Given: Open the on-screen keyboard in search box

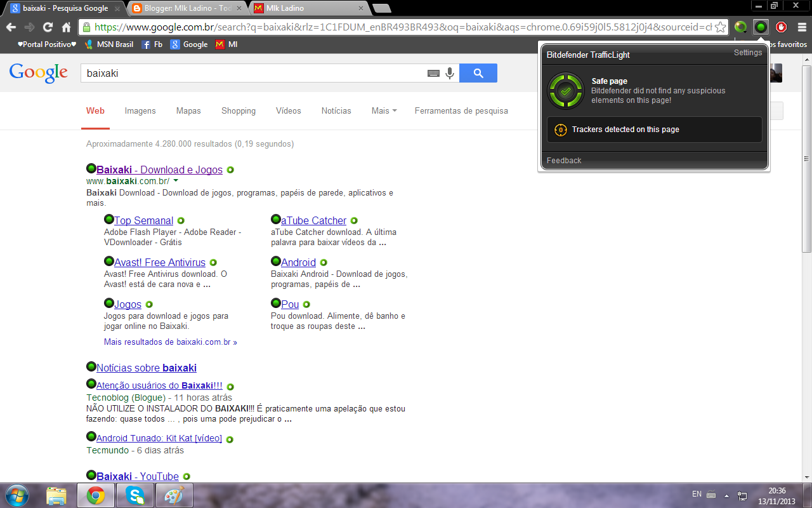Looking at the screenshot, I should 433,74.
